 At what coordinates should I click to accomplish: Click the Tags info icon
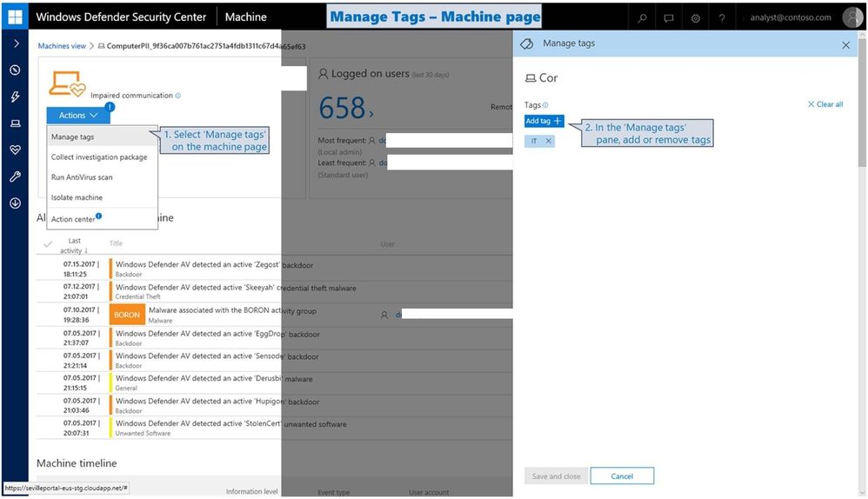click(x=545, y=105)
